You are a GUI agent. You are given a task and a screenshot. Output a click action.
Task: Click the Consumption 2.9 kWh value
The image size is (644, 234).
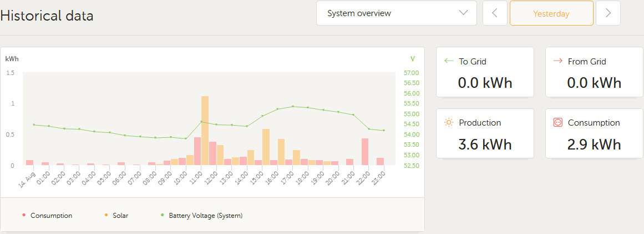coord(594,145)
